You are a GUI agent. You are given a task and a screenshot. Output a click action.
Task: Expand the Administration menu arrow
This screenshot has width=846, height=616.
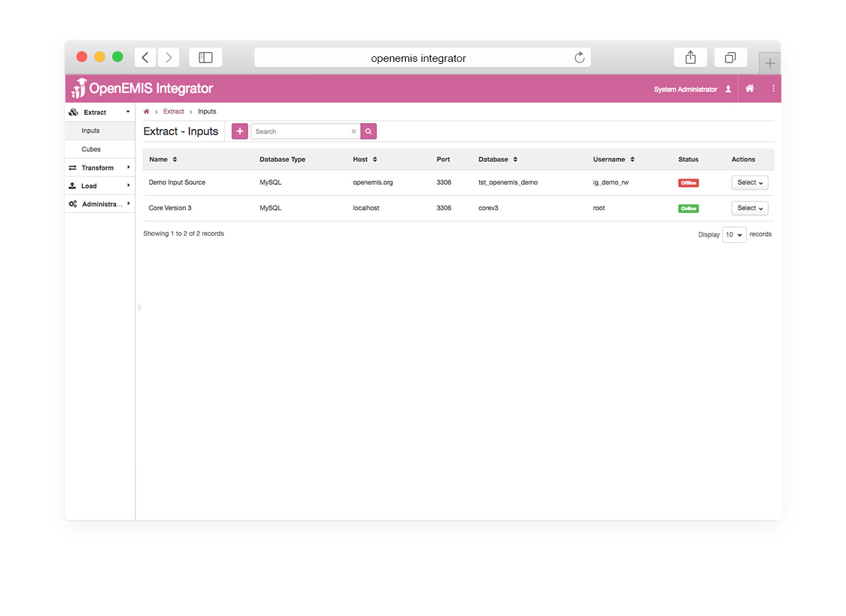129,203
